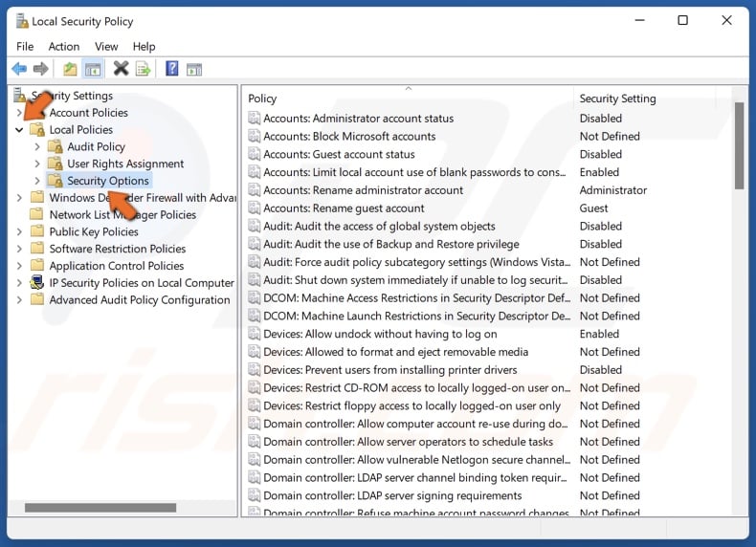This screenshot has width=756, height=547.
Task: Open the Help menu
Action: click(x=144, y=46)
